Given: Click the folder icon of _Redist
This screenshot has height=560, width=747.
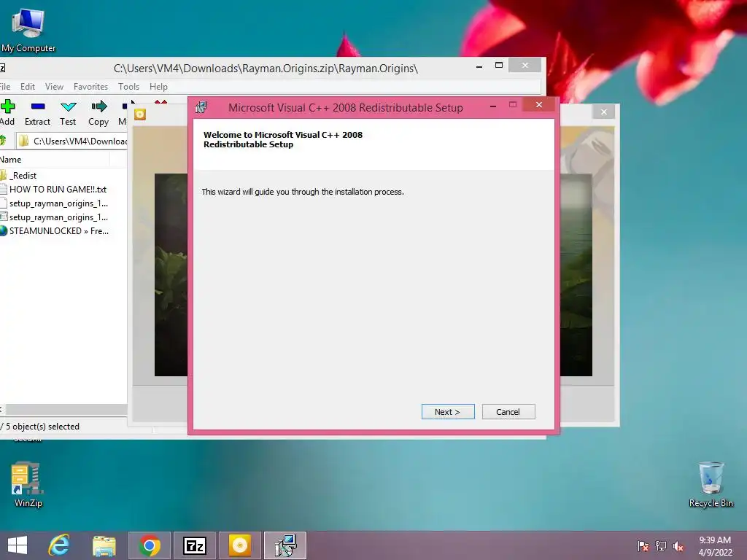Looking at the screenshot, I should click(4, 175).
